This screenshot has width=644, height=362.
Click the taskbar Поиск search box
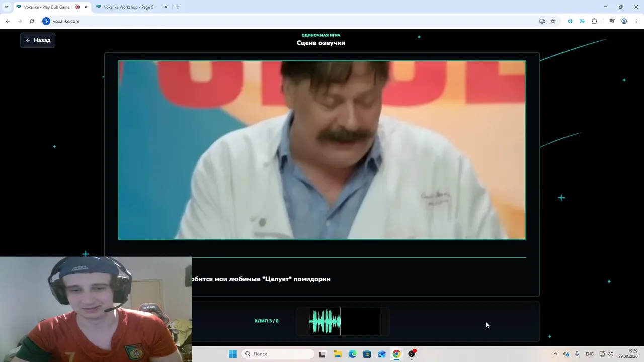[278, 354]
